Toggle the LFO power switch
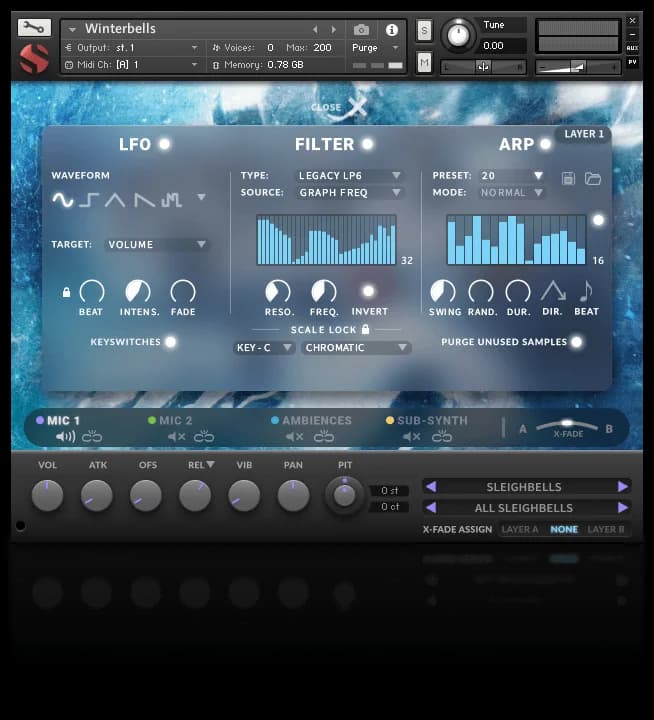 (164, 144)
